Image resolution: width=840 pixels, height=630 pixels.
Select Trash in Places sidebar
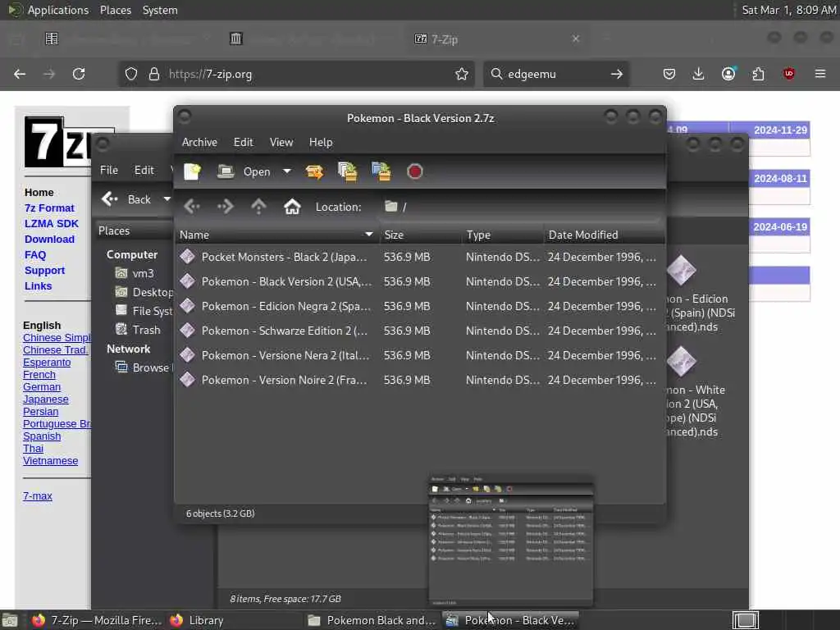tap(138, 330)
